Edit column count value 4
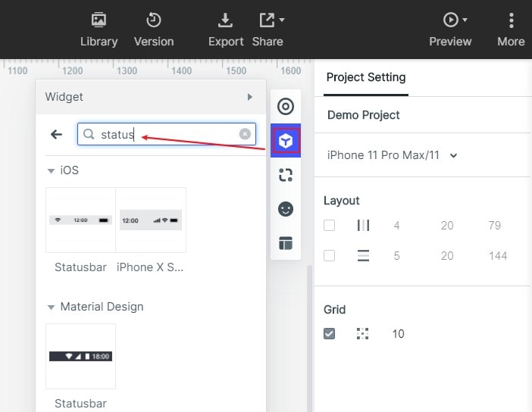The width and height of the screenshot is (532, 412). pyautogui.click(x=396, y=226)
